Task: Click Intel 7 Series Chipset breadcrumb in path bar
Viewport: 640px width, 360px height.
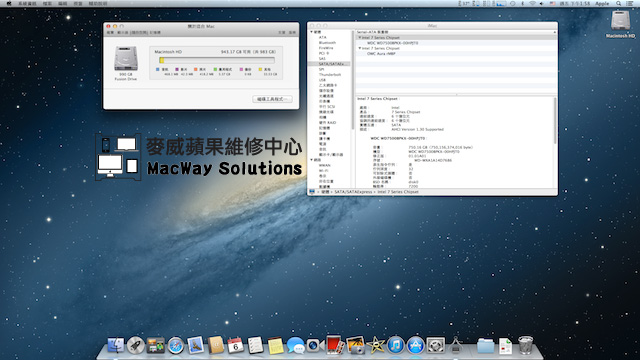Action: (398, 192)
